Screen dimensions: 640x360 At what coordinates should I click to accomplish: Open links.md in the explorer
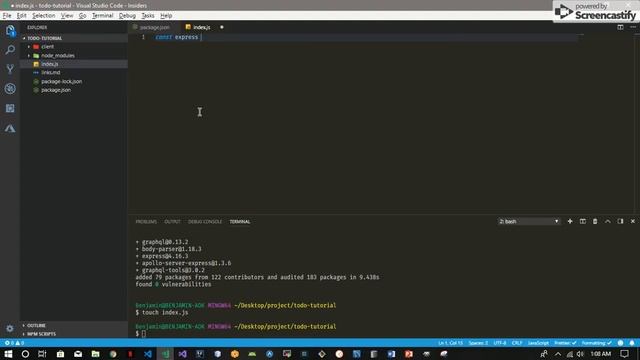(51, 73)
